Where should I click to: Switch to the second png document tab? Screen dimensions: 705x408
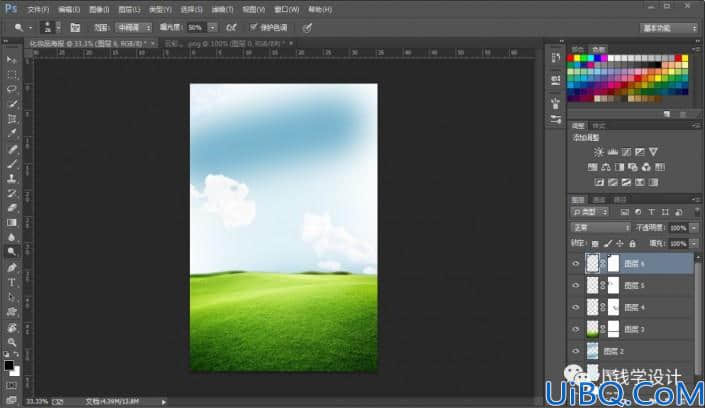tap(226, 44)
